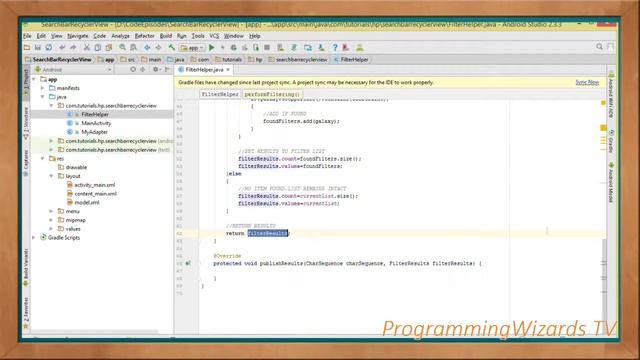The height and width of the screenshot is (360, 640).
Task: Click the Find magnifier icon
Action: coord(122,48)
